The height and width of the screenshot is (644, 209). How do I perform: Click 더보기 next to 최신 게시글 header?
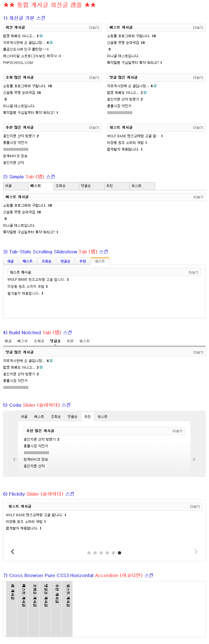(x=94, y=28)
